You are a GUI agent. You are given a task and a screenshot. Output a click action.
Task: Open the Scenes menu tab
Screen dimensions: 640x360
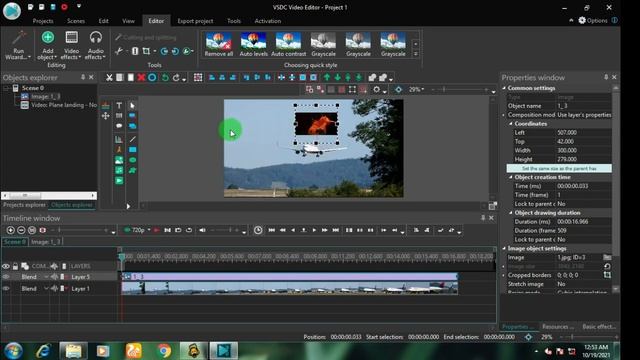76,21
